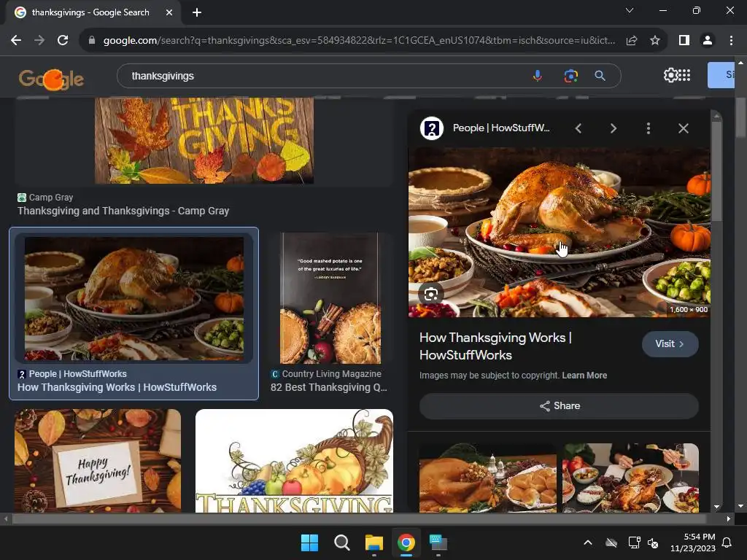Go back using browser back arrow
Screen dimensions: 747x560
point(16,41)
